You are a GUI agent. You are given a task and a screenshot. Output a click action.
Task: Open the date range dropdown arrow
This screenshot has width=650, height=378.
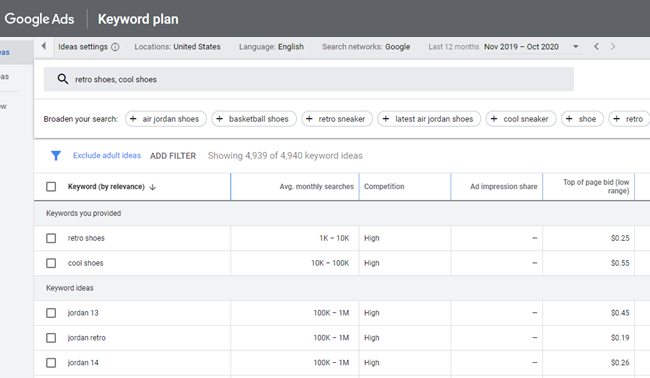(576, 46)
